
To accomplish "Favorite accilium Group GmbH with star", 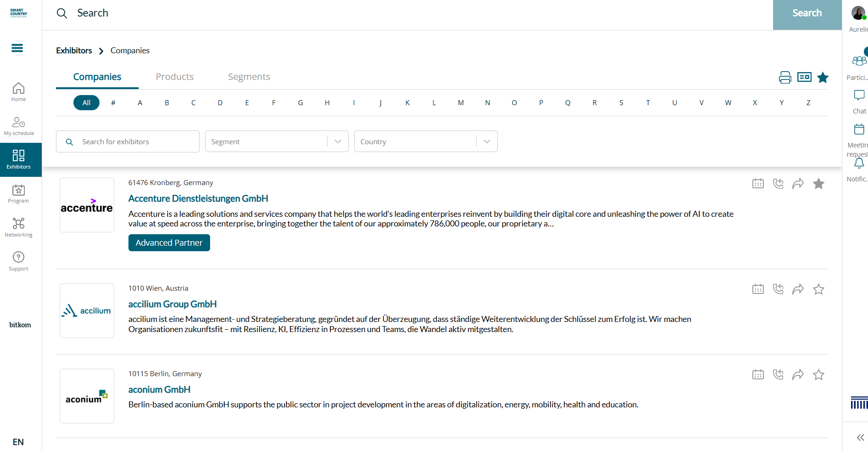I will point(818,289).
